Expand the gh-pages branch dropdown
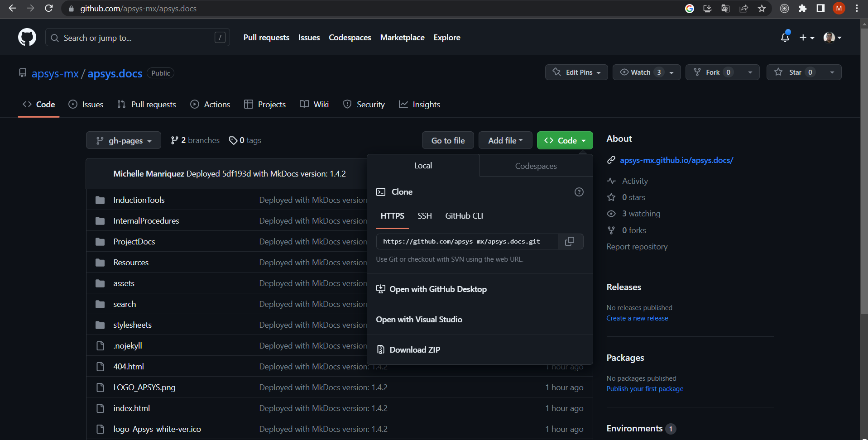Viewport: 868px width, 440px height. 123,140
